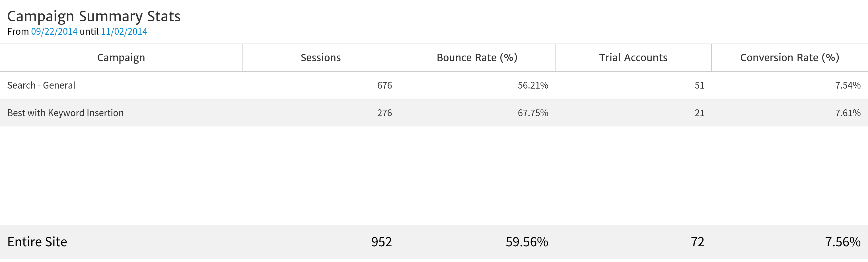Click the 7.61% conversion rate cell
The height and width of the screenshot is (262, 868).
pos(848,113)
